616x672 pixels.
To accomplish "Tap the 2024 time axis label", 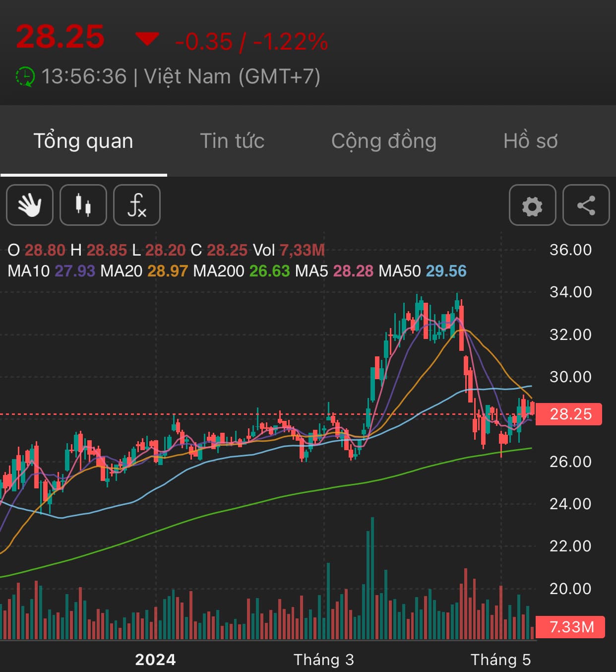I will click(155, 660).
